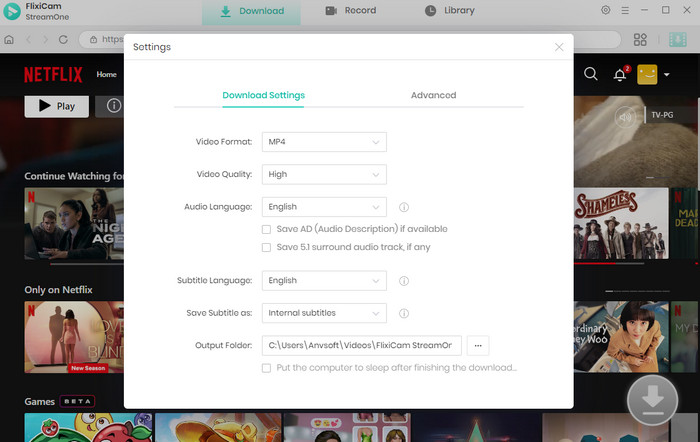The width and height of the screenshot is (700, 442).
Task: Browse for output folder with ellipsis button
Action: pos(478,346)
